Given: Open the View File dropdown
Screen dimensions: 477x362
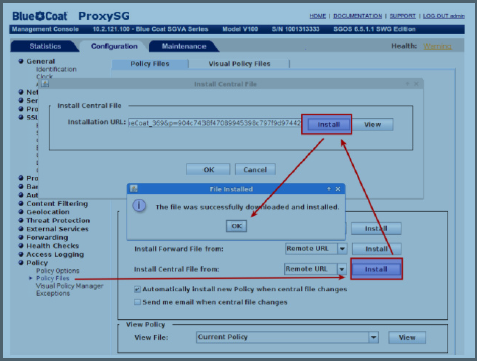Looking at the screenshot, I should tap(374, 337).
